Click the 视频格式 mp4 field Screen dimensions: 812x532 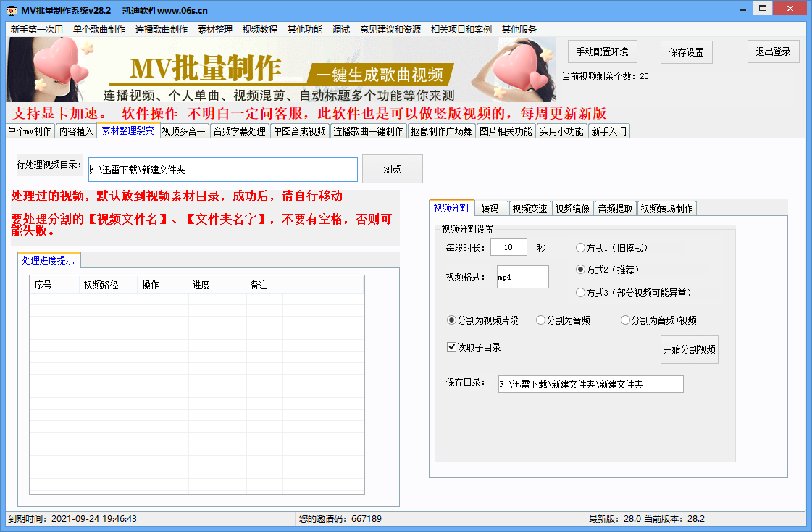click(x=522, y=277)
